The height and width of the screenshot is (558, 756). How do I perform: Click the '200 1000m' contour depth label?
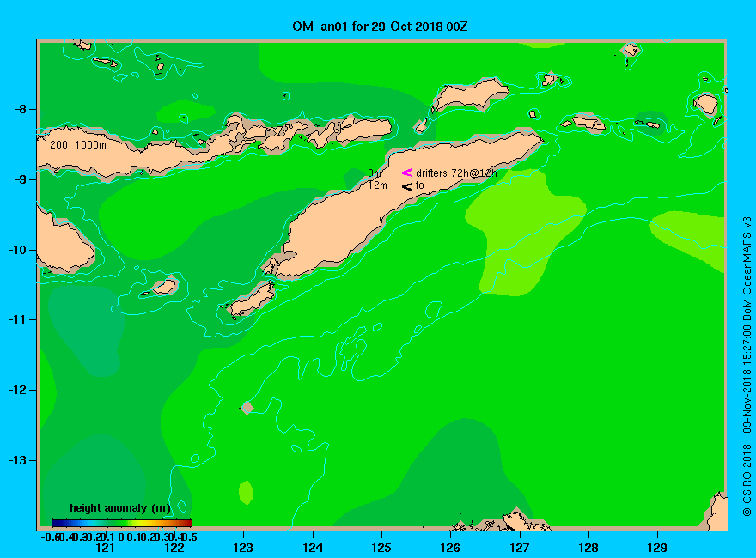click(78, 144)
